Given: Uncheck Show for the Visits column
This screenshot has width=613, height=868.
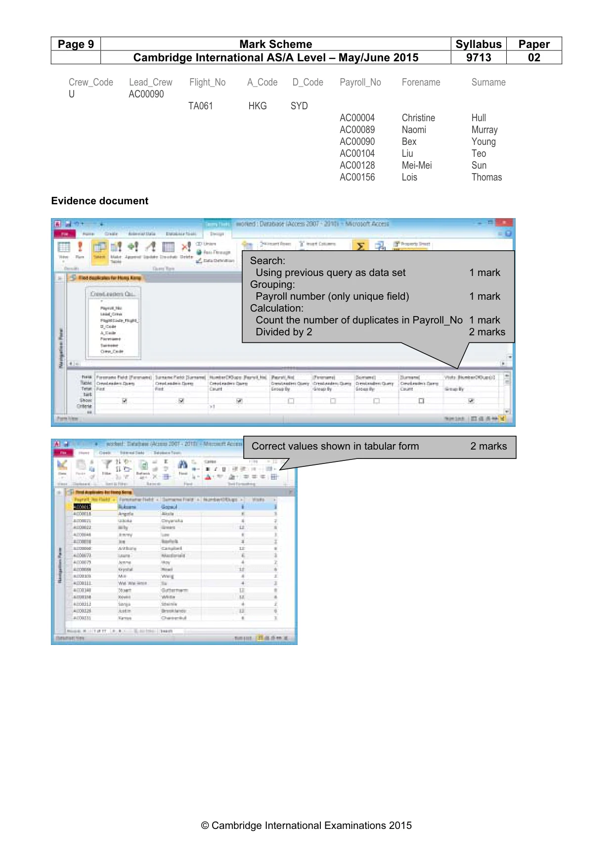Looking at the screenshot, I should coord(471,401).
